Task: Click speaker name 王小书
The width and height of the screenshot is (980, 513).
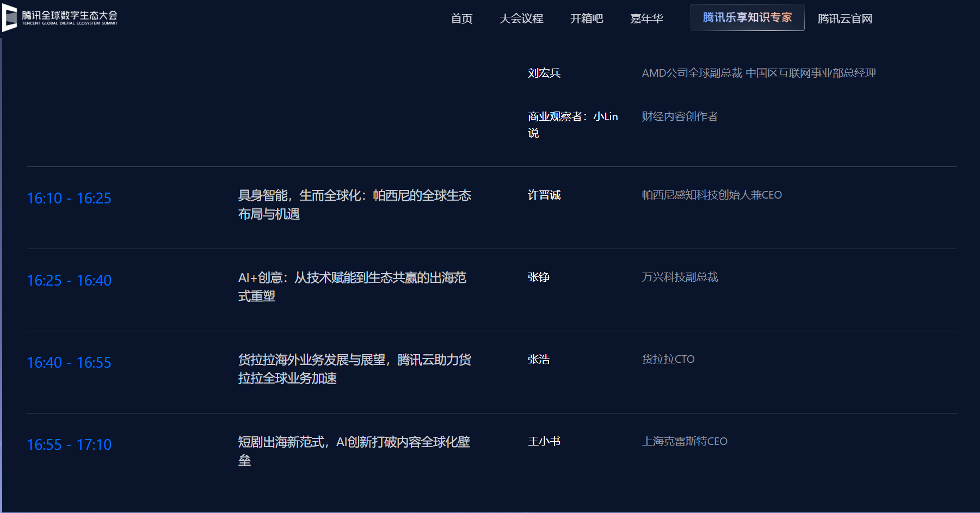Action: (544, 441)
